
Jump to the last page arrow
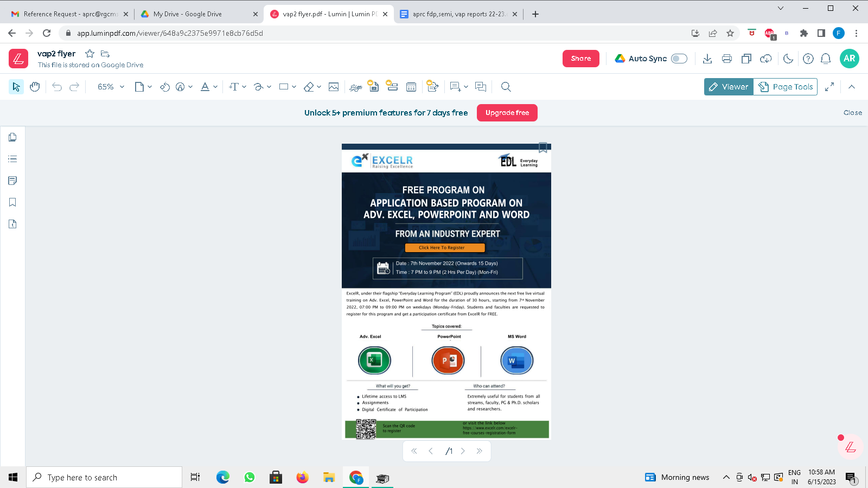(x=479, y=451)
